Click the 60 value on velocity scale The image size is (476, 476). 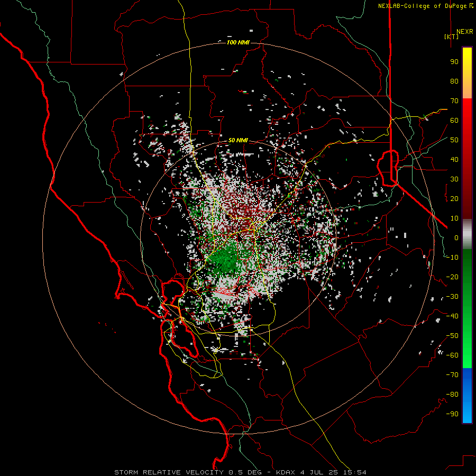coord(454,121)
